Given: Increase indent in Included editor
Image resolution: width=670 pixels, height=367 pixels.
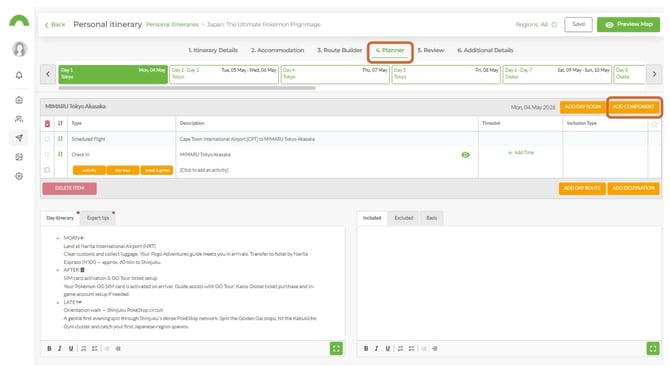Looking at the screenshot, I should point(435,349).
